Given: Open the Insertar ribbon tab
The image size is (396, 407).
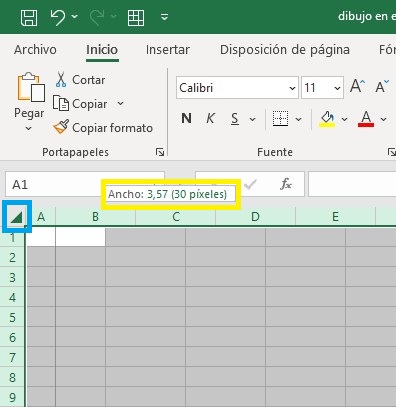Looking at the screenshot, I should point(168,50).
